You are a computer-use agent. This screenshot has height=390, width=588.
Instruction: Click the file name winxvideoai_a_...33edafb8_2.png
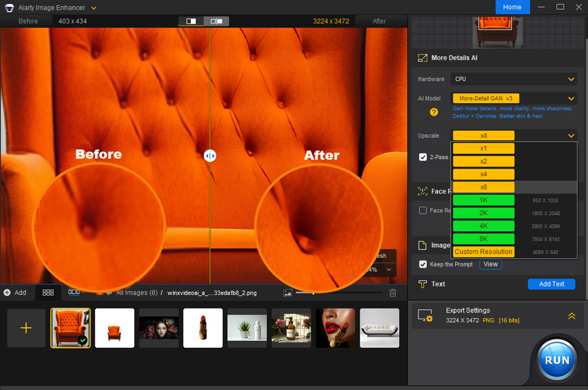coord(212,293)
